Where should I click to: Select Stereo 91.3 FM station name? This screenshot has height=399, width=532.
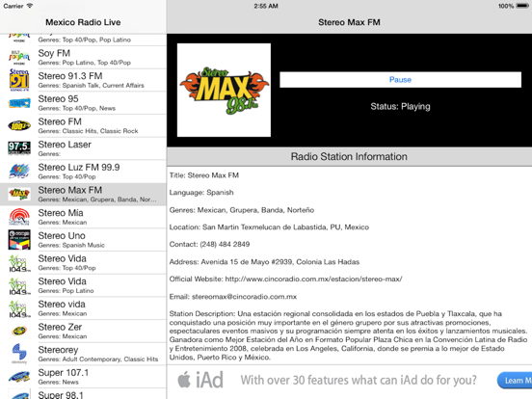pos(70,76)
